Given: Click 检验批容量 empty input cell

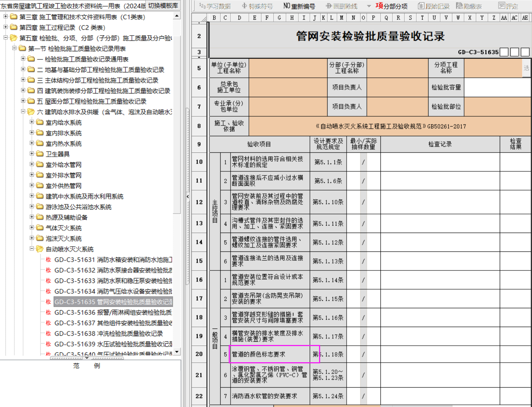Looking at the screenshot, I should (497, 87).
